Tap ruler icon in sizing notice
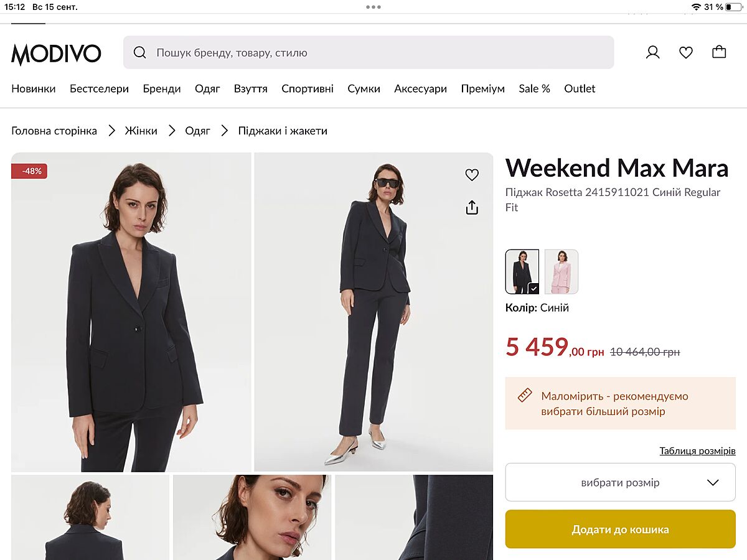The image size is (747, 560). (524, 396)
